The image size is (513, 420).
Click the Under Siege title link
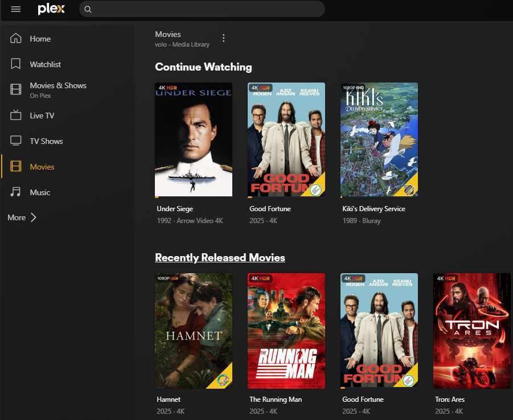tap(175, 209)
